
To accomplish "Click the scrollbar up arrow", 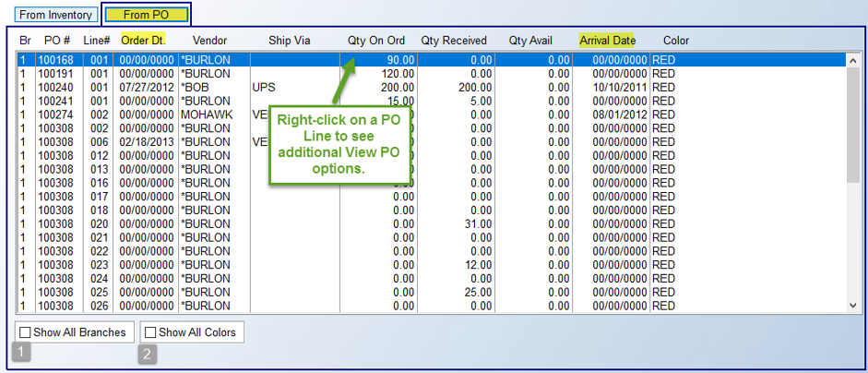I will [853, 60].
